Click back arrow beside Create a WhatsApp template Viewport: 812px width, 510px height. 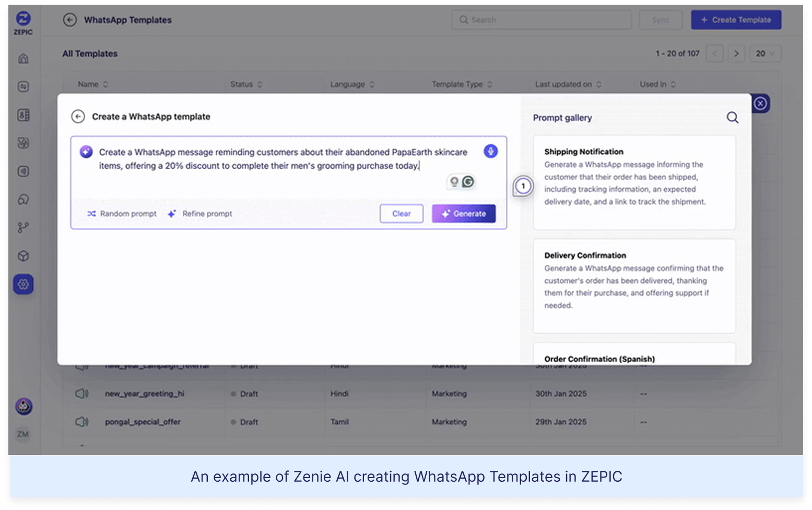(78, 117)
